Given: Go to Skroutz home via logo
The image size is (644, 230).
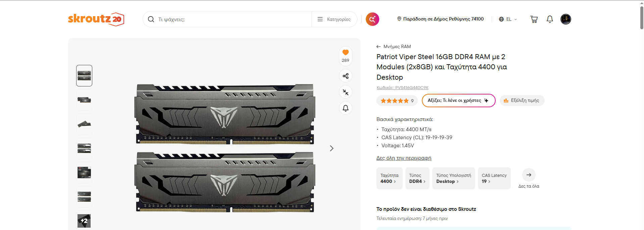Looking at the screenshot, I should click(x=96, y=19).
